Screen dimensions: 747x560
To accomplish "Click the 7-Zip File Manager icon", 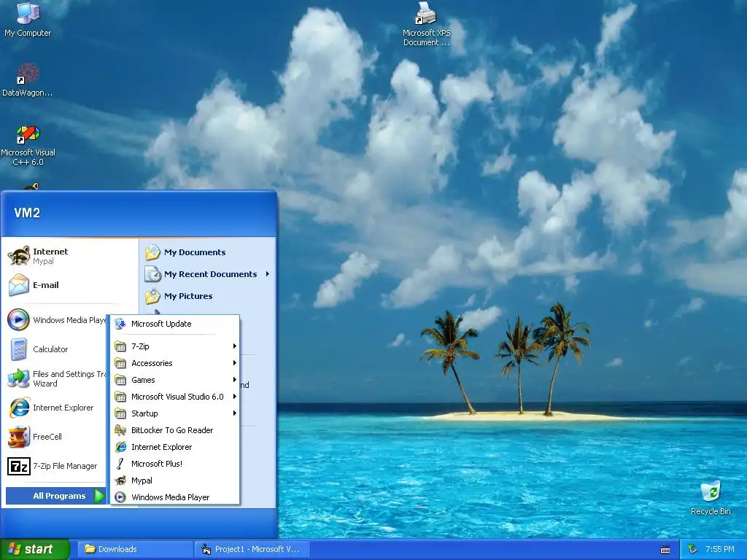I will (18, 466).
